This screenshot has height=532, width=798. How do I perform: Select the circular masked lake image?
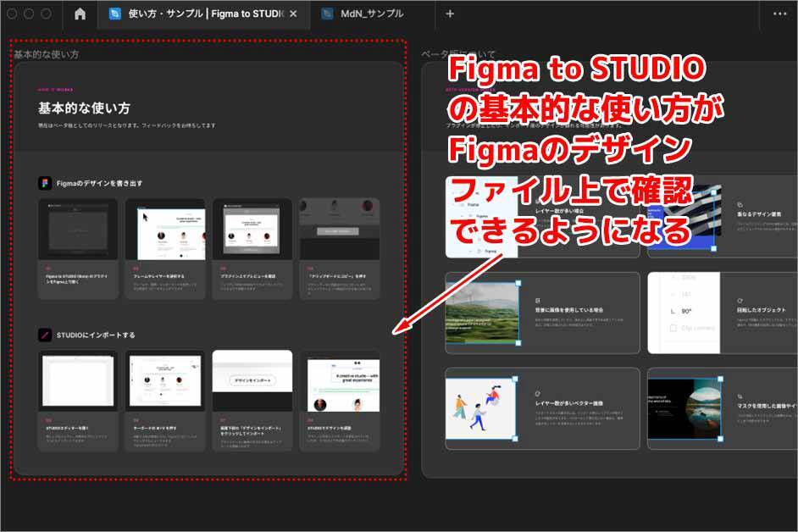click(x=701, y=407)
